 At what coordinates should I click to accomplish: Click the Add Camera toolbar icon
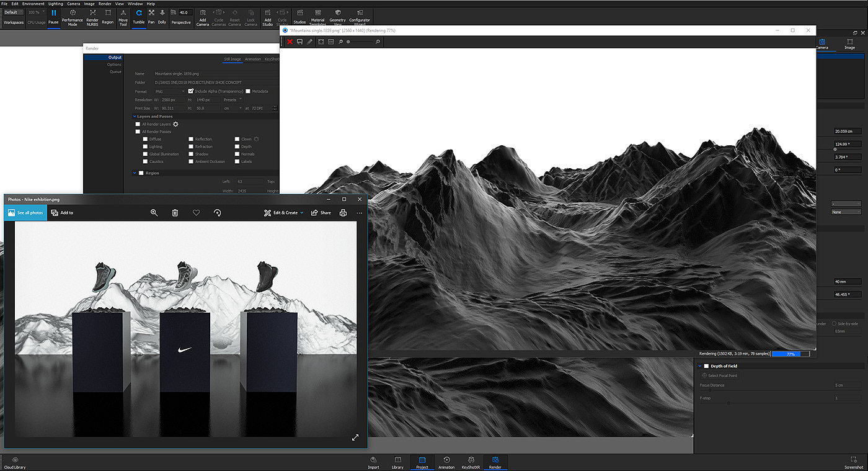pyautogui.click(x=202, y=16)
